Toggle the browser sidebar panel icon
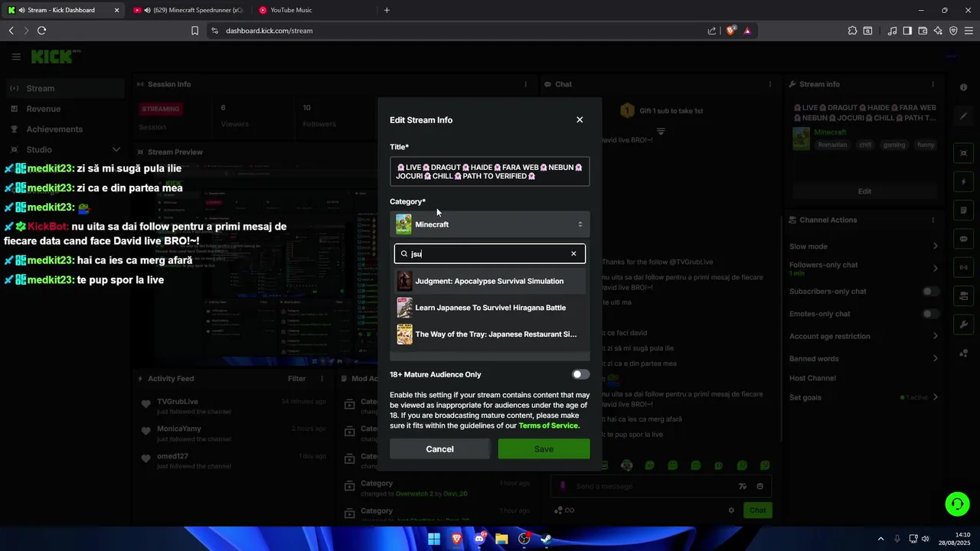980x551 pixels. click(907, 31)
